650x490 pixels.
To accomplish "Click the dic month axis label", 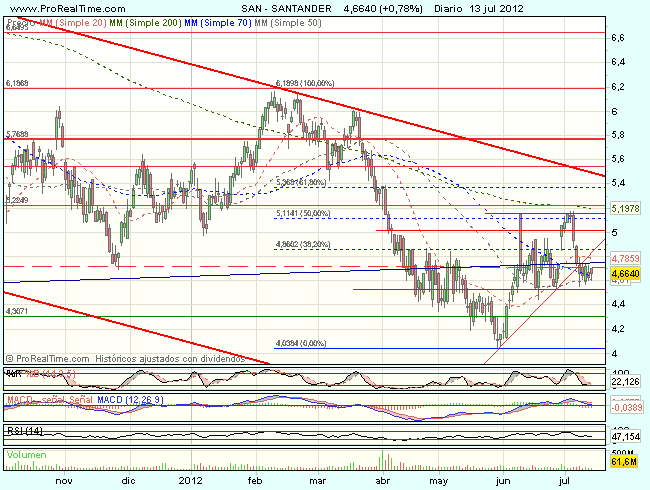I will [x=129, y=481].
